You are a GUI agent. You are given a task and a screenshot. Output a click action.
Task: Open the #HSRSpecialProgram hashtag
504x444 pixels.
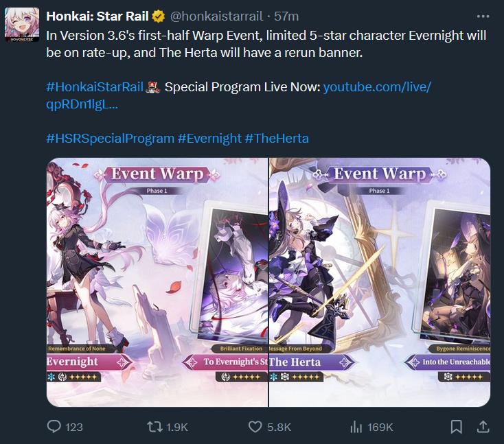click(x=111, y=139)
